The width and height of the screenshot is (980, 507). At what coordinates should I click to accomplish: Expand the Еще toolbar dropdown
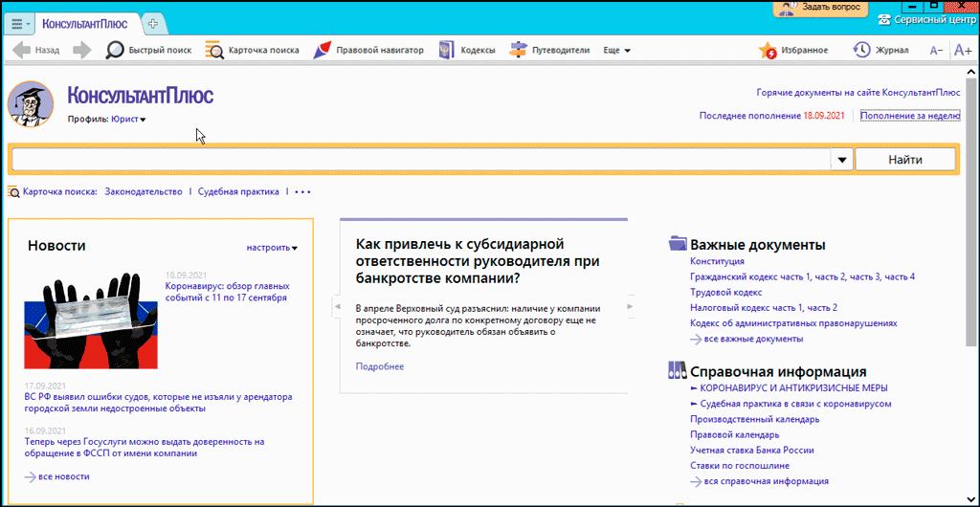pos(617,50)
